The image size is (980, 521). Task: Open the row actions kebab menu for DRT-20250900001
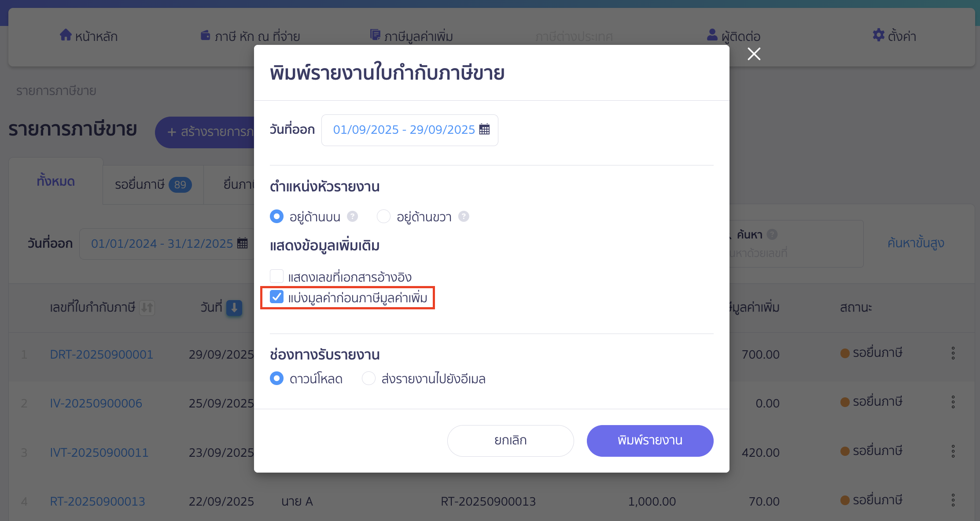coord(953,352)
